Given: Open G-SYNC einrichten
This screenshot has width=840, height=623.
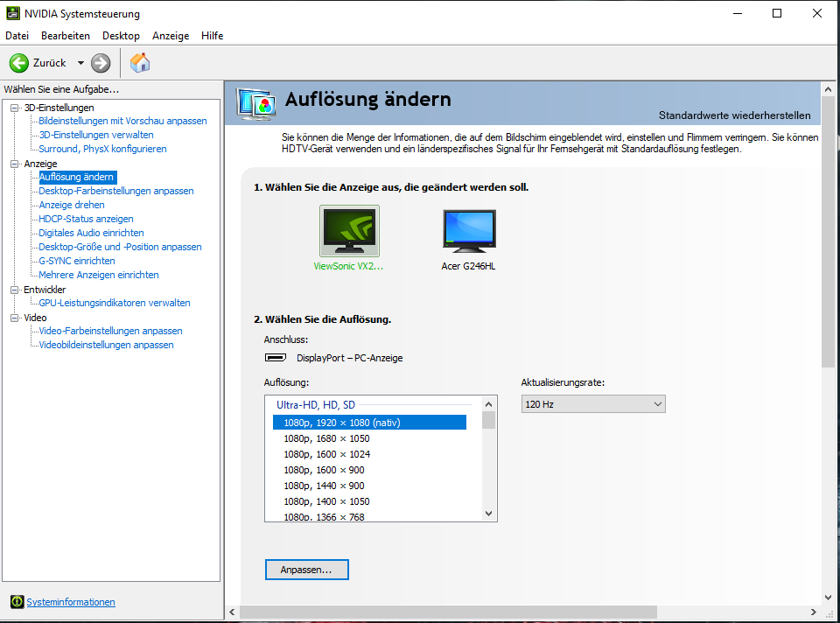Looking at the screenshot, I should (77, 261).
